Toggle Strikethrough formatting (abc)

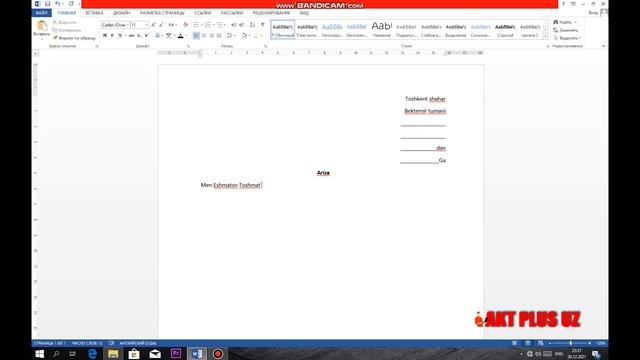pos(131,36)
